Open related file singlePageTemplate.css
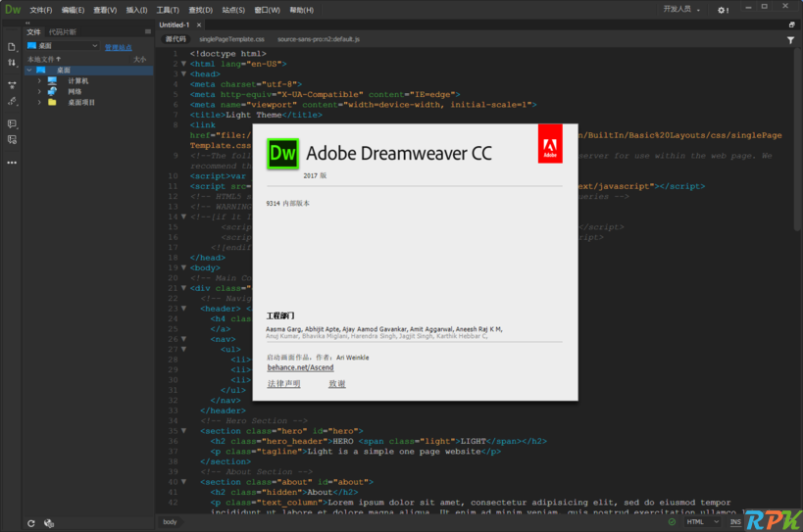Screen dimensions: 803x532 232,39
